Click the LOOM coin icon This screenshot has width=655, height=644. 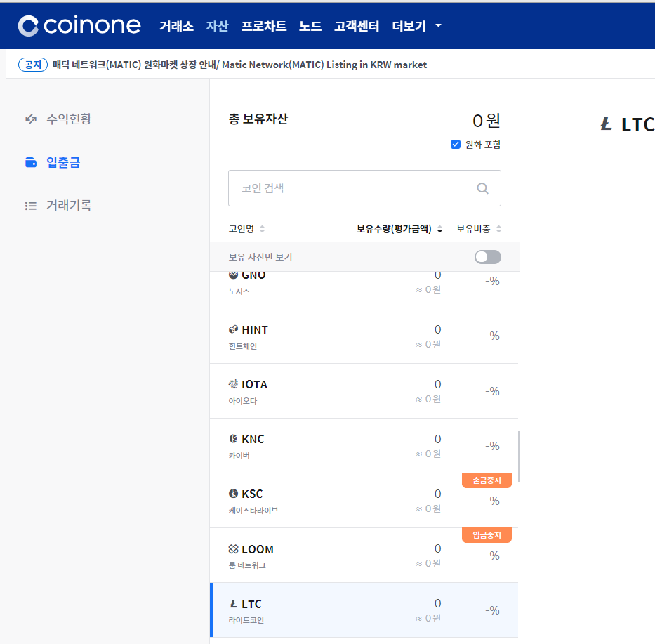tap(234, 548)
